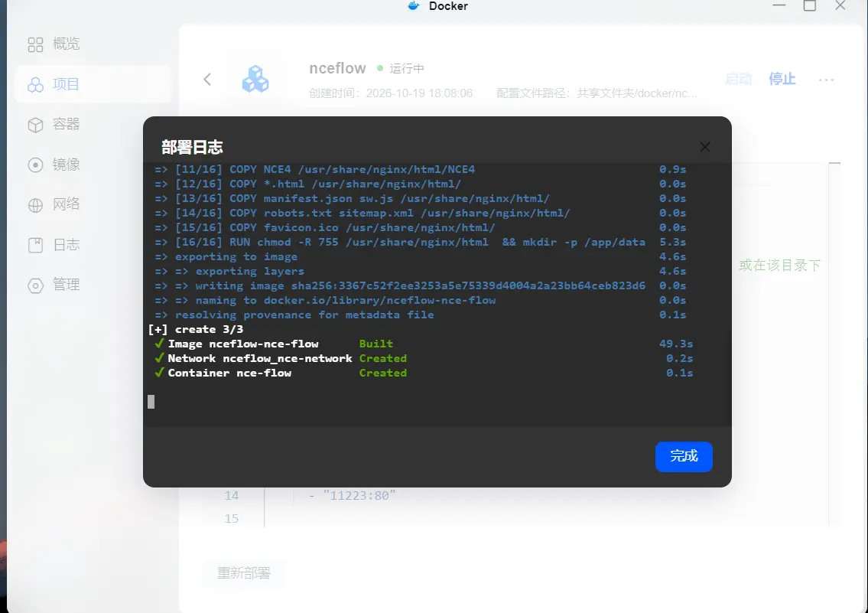The height and width of the screenshot is (613, 868).
Task: Click the 重新部署 redeploy button
Action: 243,572
